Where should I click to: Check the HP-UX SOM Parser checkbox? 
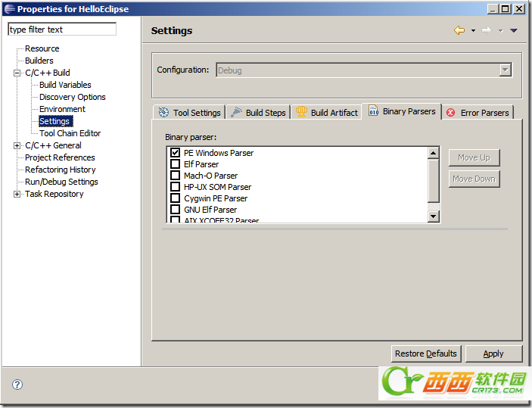175,187
